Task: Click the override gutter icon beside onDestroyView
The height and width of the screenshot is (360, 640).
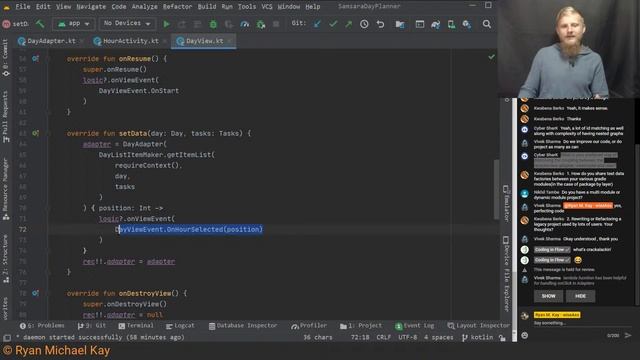Action: click(x=36, y=293)
